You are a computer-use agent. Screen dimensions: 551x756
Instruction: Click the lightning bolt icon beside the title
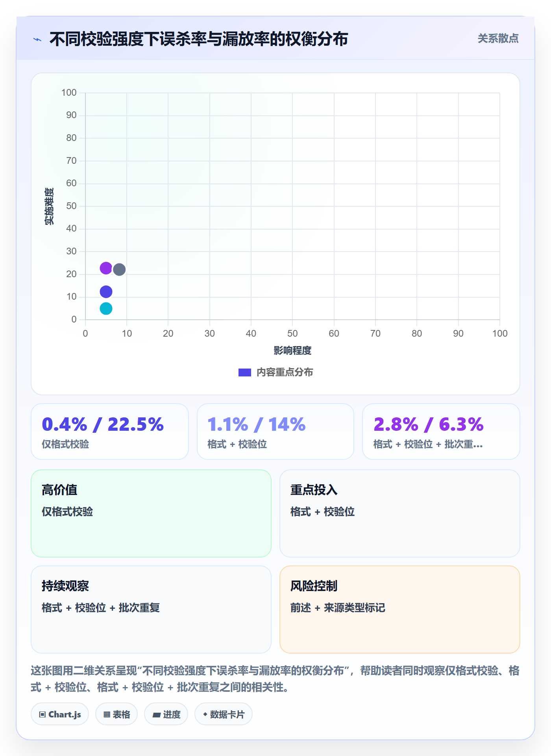37,39
